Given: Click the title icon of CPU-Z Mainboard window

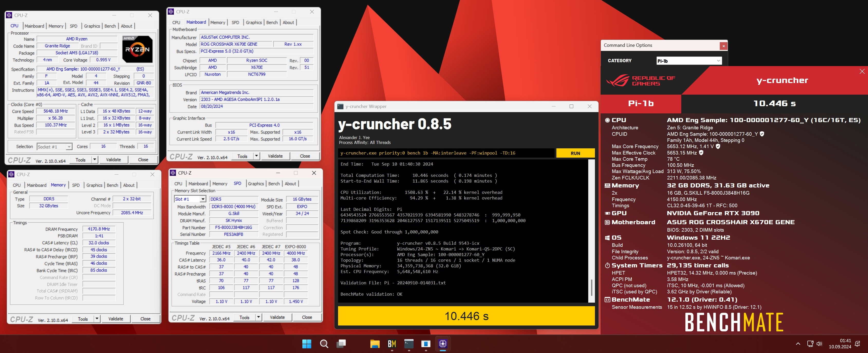Looking at the screenshot, I should click(171, 12).
